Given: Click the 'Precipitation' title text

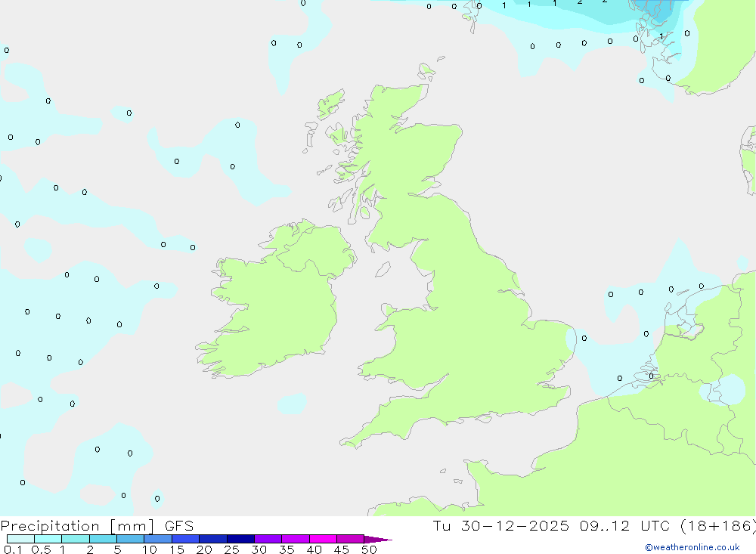Looking at the screenshot, I should (50, 526).
